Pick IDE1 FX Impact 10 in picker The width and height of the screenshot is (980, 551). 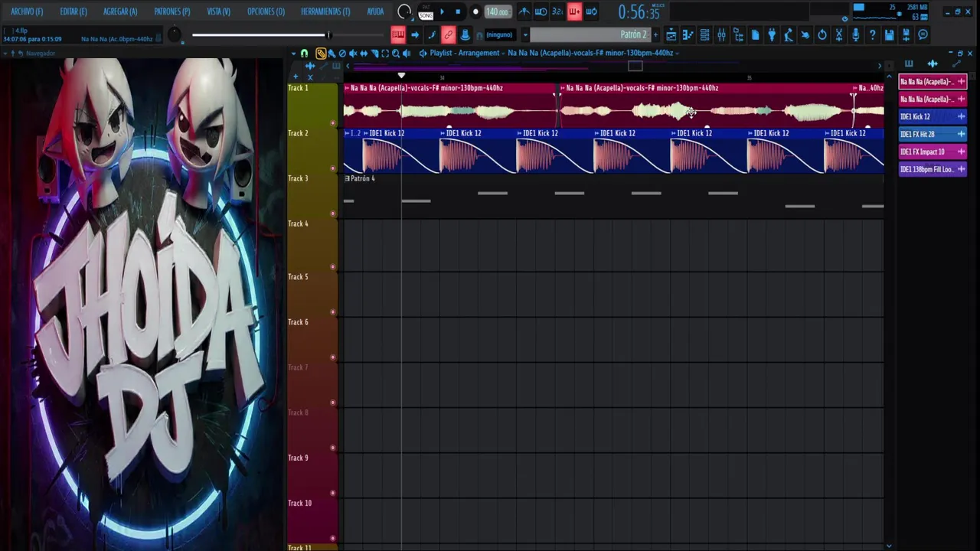[933, 152]
